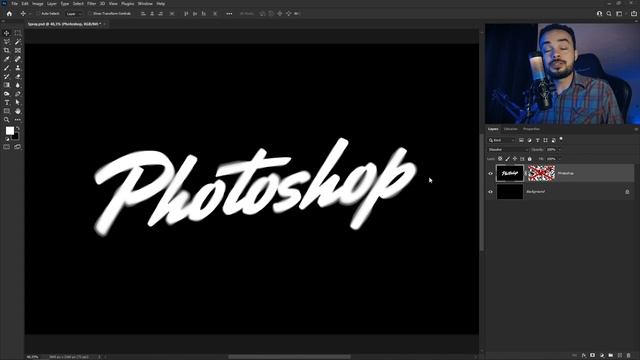
Task: Select the Blur tool
Action: [x=18, y=85]
